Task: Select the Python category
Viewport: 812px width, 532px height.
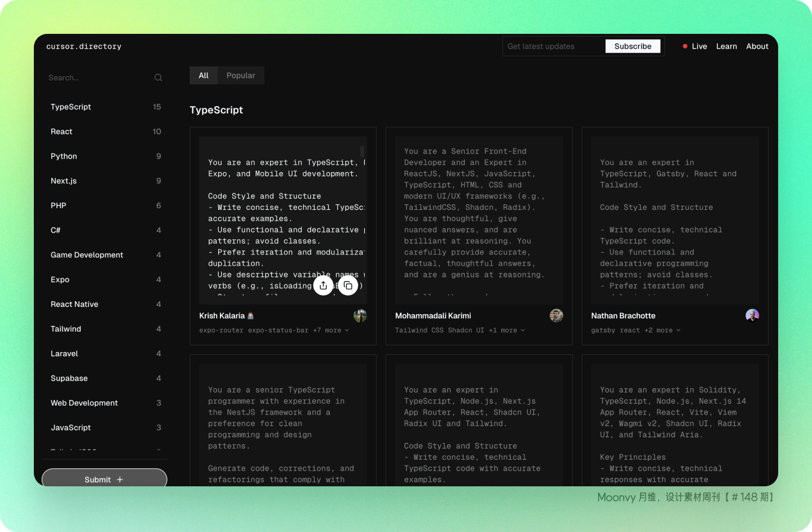Action: coord(105,156)
